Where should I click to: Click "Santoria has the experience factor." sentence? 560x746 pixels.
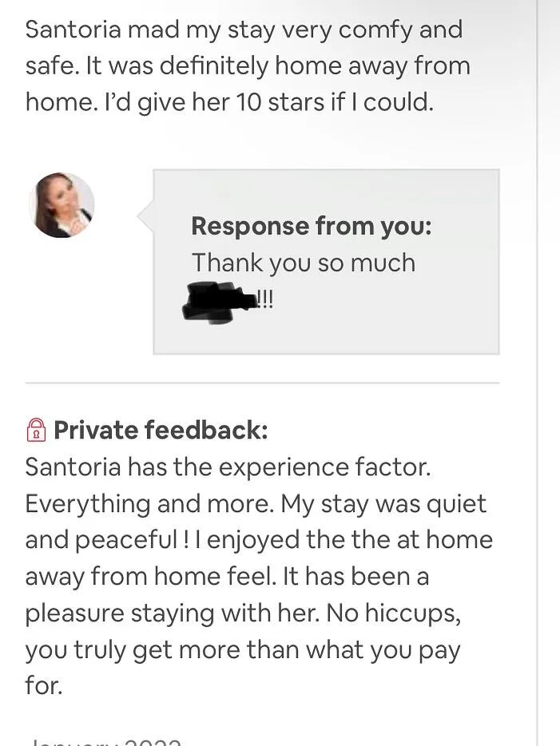[x=228, y=467]
